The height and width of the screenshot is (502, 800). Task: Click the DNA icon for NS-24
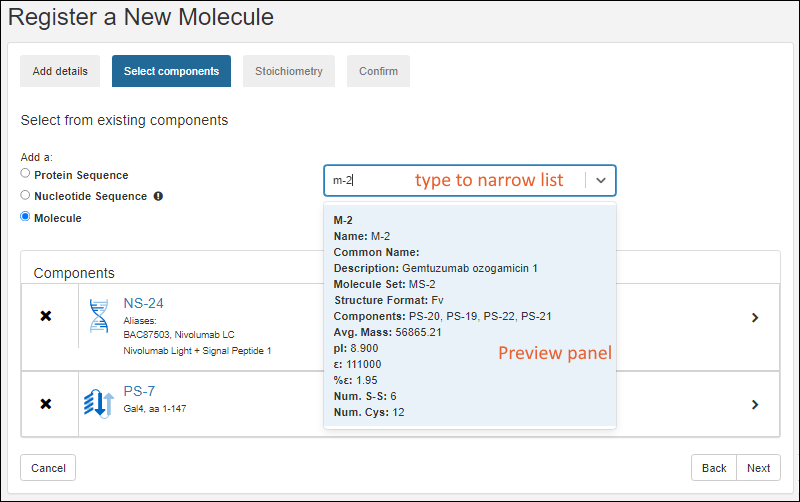(98, 316)
